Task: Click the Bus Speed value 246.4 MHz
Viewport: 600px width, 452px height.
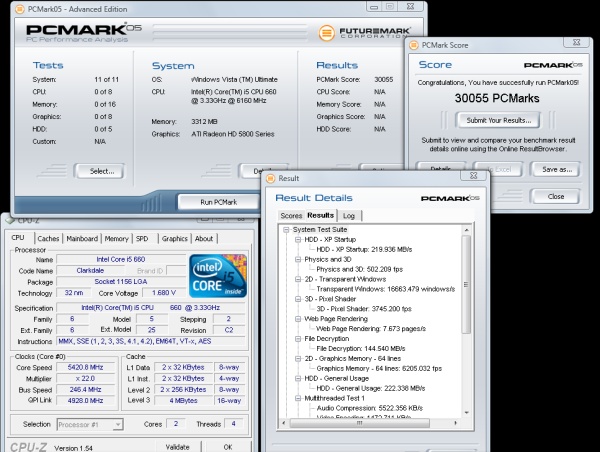Action: tap(85, 390)
